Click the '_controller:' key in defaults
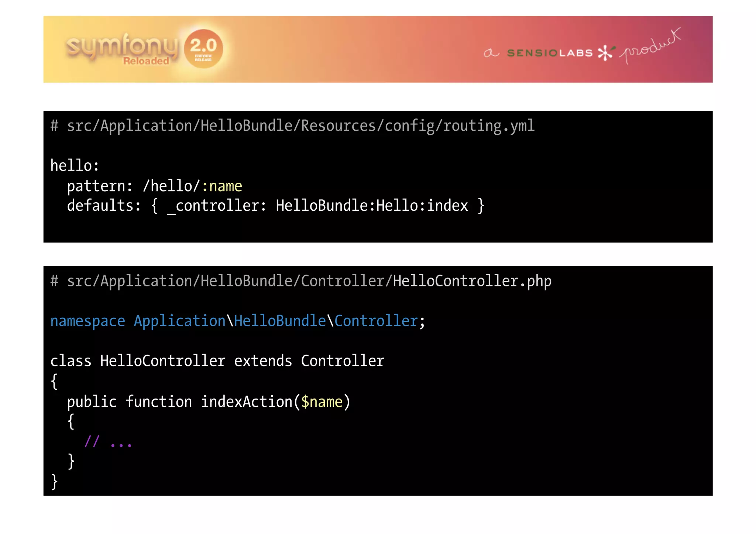The image size is (756, 534). pos(217,206)
